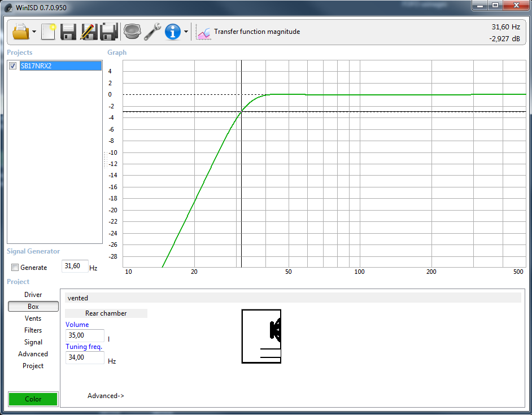This screenshot has width=532, height=415.
Task: Click the blue info icon
Action: 172,32
